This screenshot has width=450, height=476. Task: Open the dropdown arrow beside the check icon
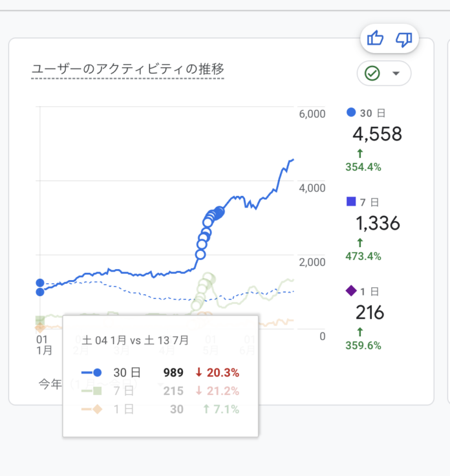(x=396, y=73)
